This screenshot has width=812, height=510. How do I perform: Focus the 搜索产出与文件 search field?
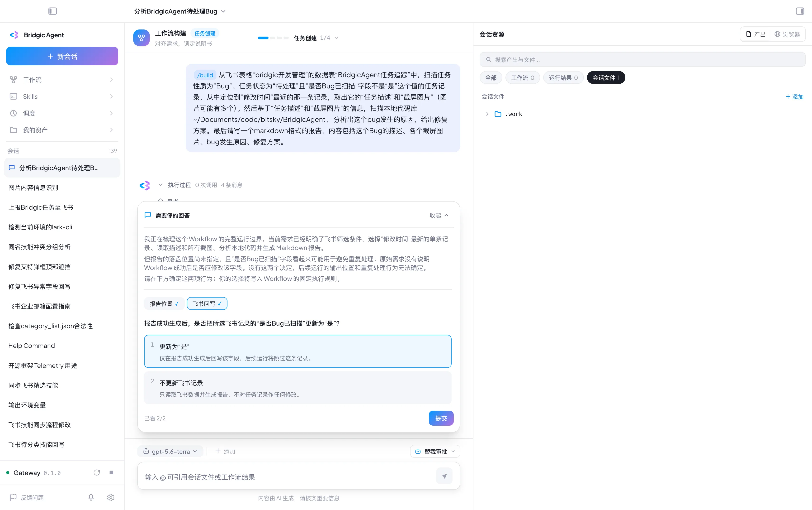[x=642, y=60]
